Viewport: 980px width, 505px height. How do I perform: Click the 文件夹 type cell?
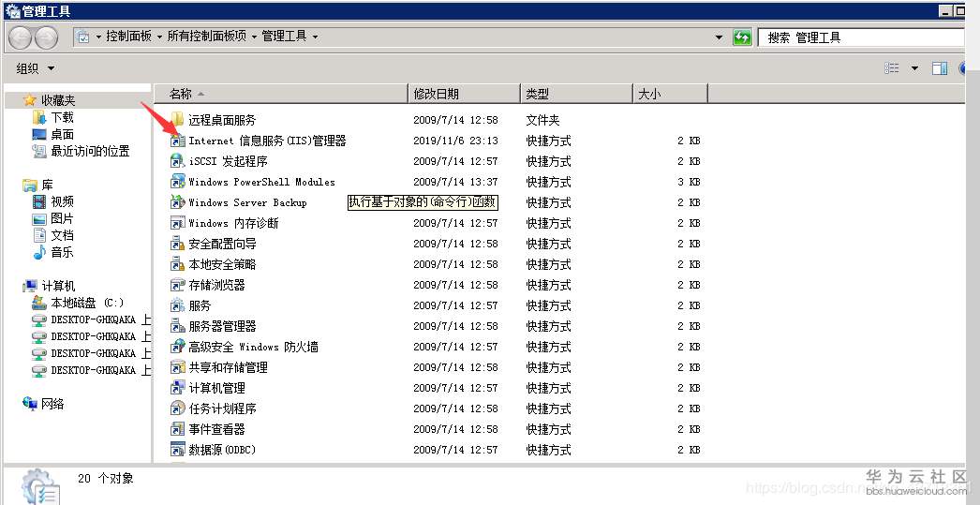(x=542, y=120)
